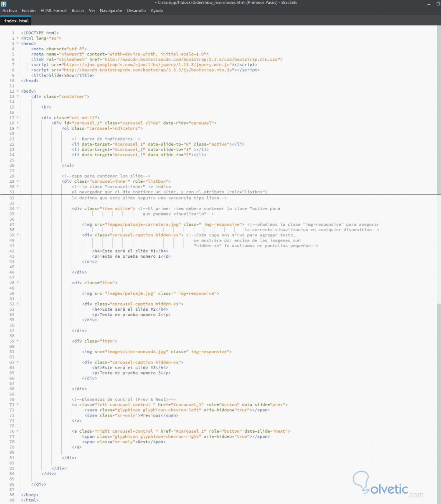
Task: Click the data-slide-to="2" list item line
Action: (139, 155)
